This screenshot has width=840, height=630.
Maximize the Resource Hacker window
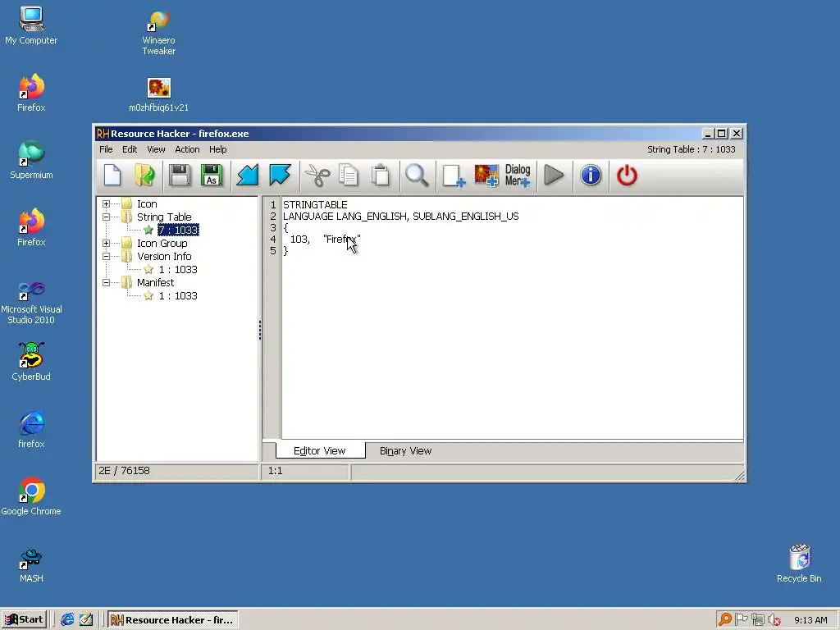pos(722,134)
